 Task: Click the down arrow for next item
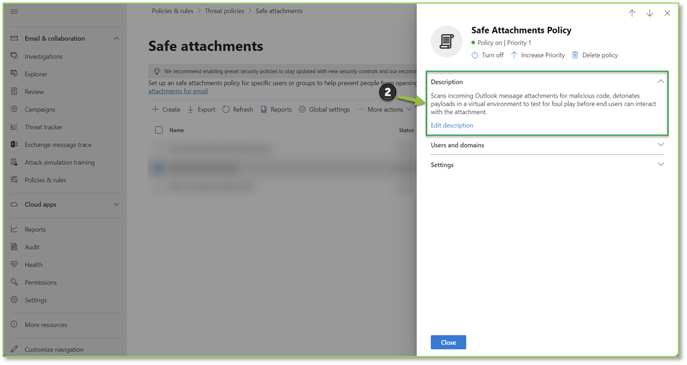pos(649,13)
